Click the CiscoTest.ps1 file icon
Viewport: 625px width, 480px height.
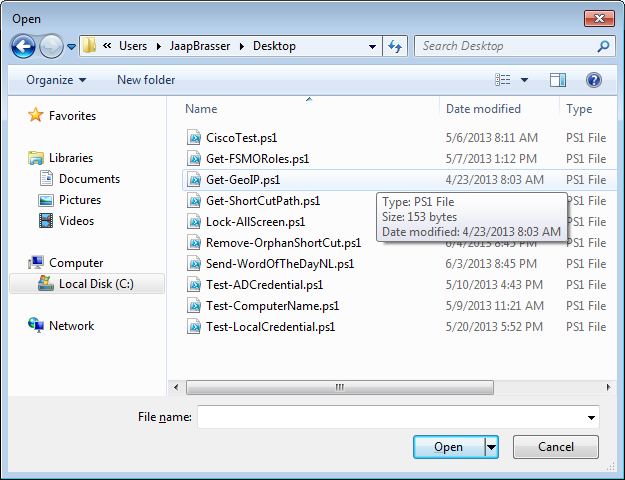[x=195, y=138]
